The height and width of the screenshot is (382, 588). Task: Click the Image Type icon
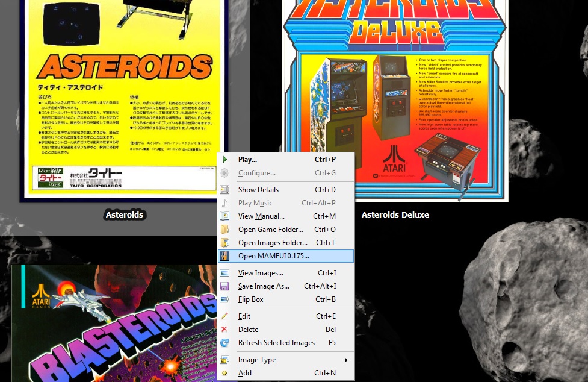coord(224,360)
